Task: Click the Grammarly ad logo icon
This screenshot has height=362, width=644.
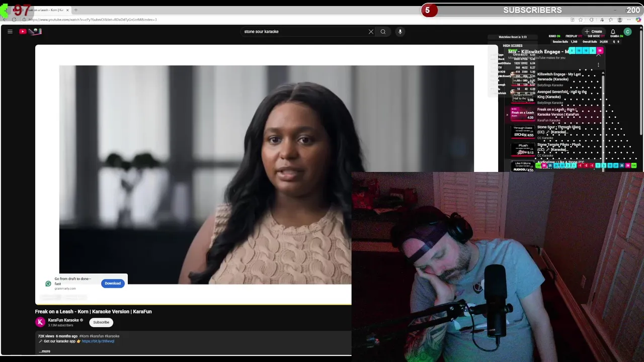Action: (x=48, y=284)
